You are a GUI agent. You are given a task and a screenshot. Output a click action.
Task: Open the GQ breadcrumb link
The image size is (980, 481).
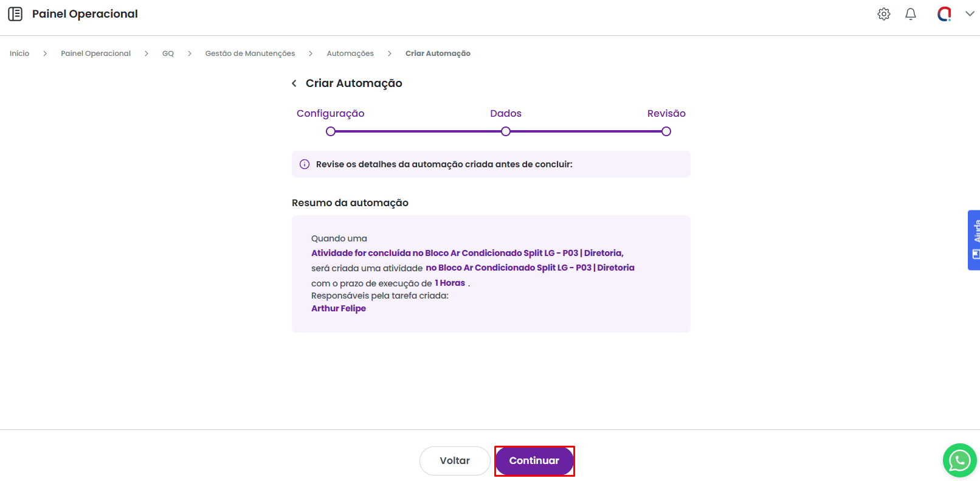[168, 54]
